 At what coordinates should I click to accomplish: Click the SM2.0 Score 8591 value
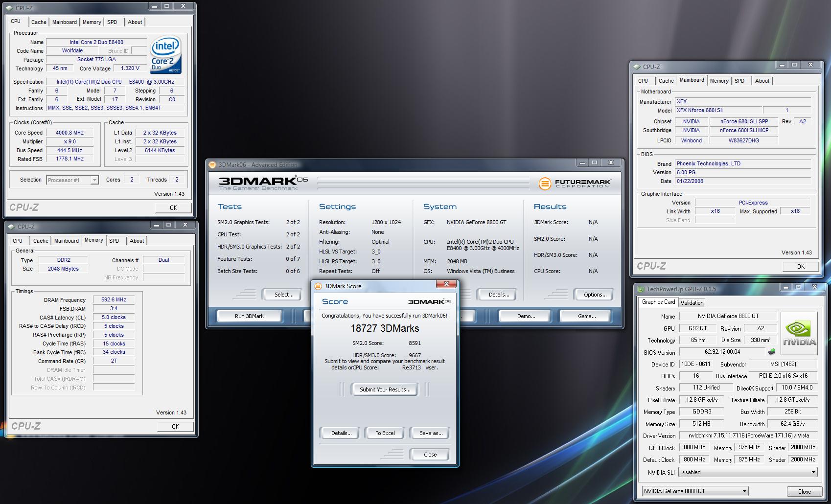pos(415,343)
